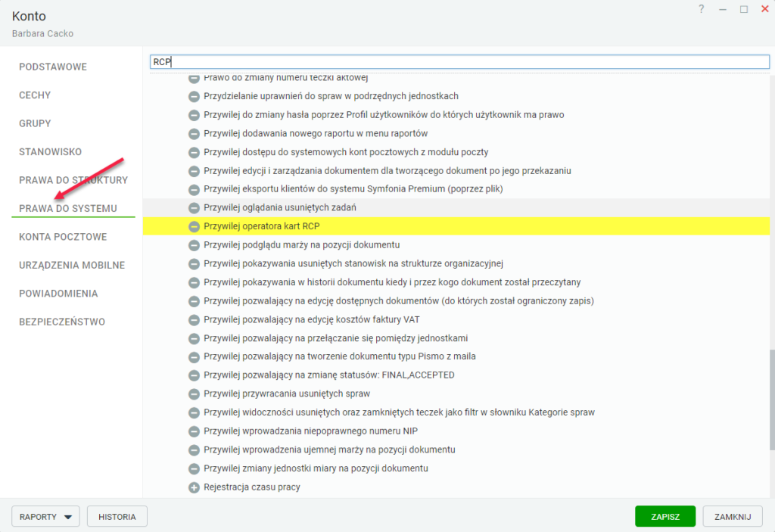Click minus icon beside tworzenie dokumentu Pismo z maila

[x=194, y=357]
